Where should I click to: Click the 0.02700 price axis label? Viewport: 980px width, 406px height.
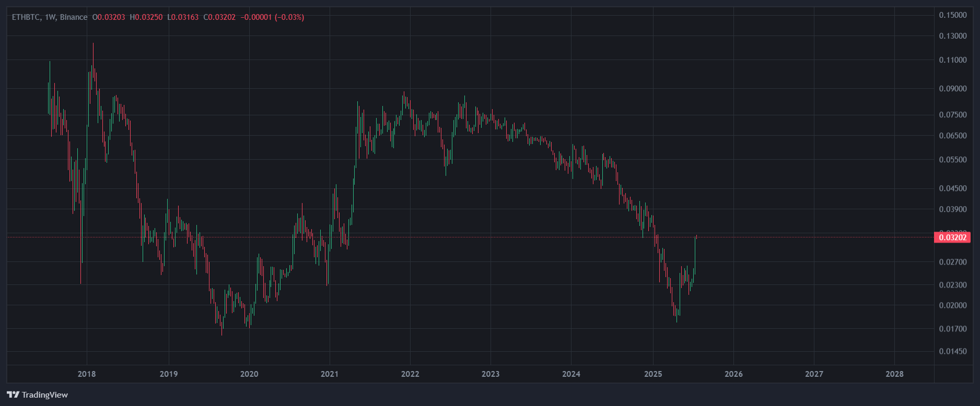[x=953, y=262]
